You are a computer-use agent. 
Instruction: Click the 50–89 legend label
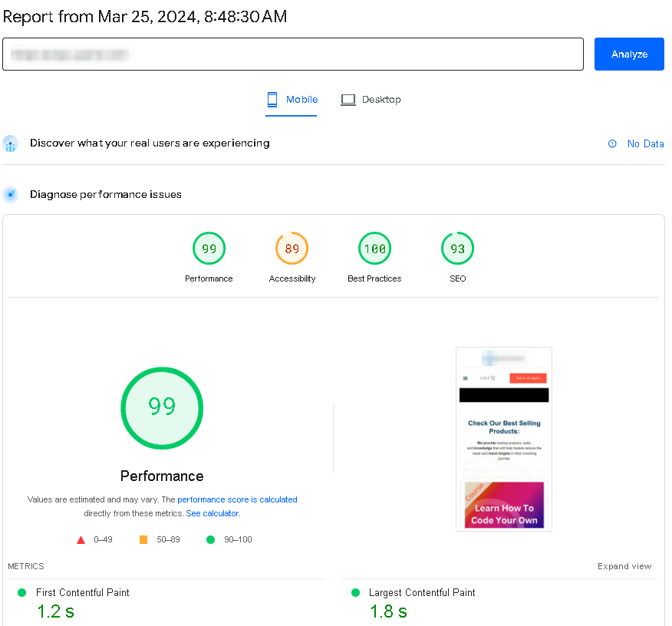point(168,540)
